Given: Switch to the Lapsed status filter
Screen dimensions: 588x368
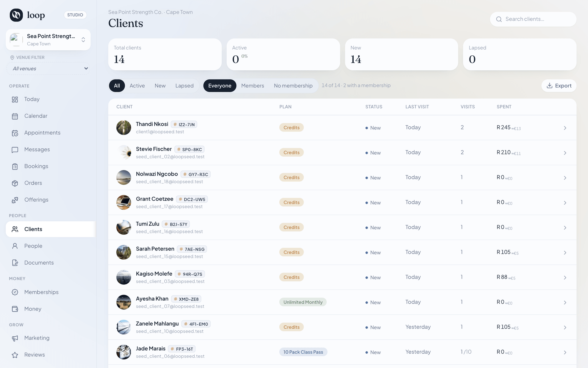Looking at the screenshot, I should click(x=185, y=86).
